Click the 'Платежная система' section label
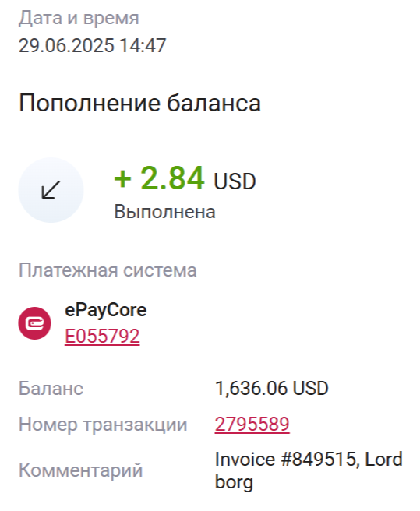Image resolution: width=420 pixels, height=511 pixels. 108,270
